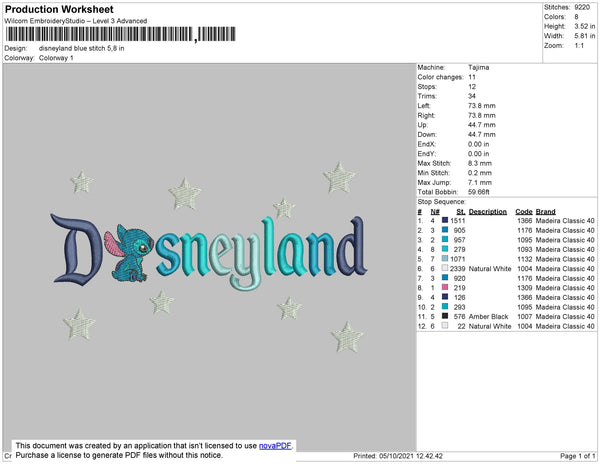Select the thread code '1132' in stop 5
The image size is (600, 464).
pos(525,259)
